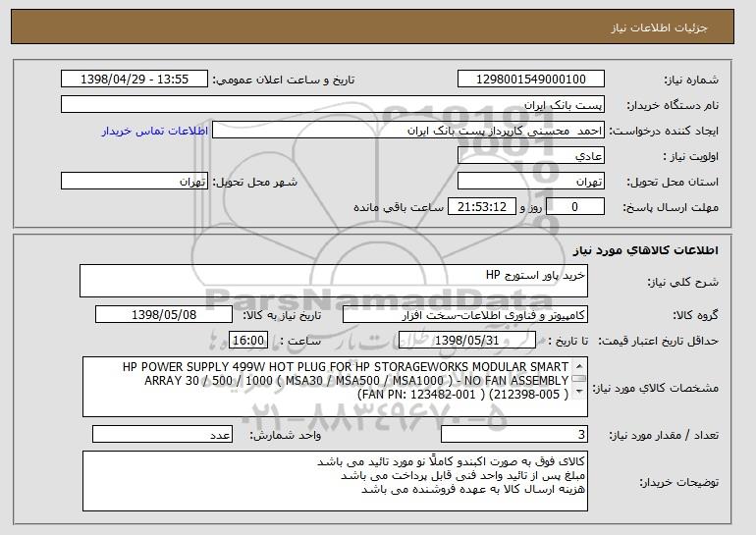Click the note line کالای فوق به صورت اکبندو

(x=452, y=462)
